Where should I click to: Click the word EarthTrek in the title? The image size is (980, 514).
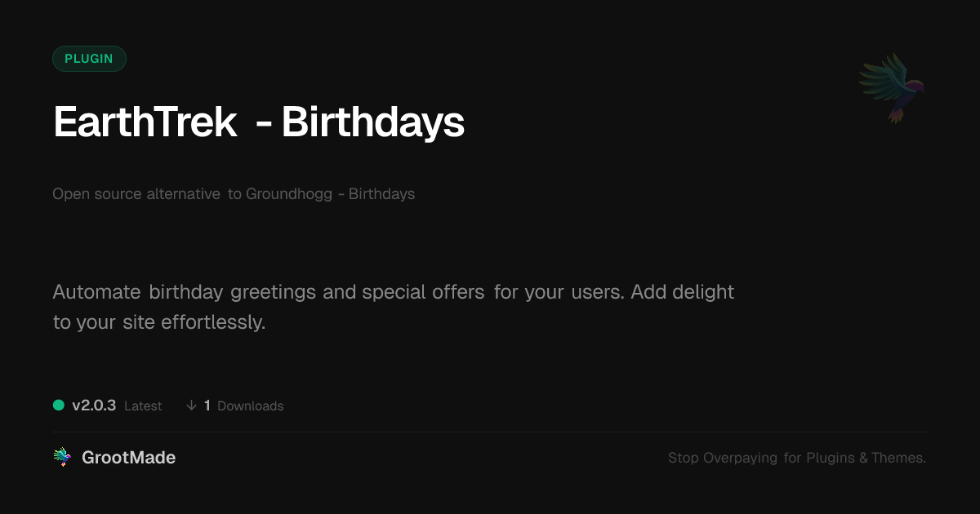pos(145,122)
